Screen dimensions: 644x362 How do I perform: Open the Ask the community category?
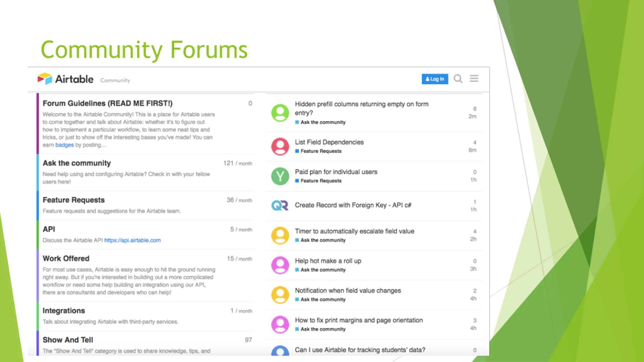[x=76, y=163]
